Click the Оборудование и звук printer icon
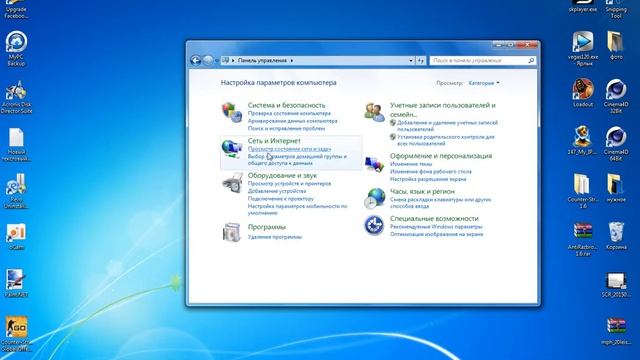 (232, 182)
